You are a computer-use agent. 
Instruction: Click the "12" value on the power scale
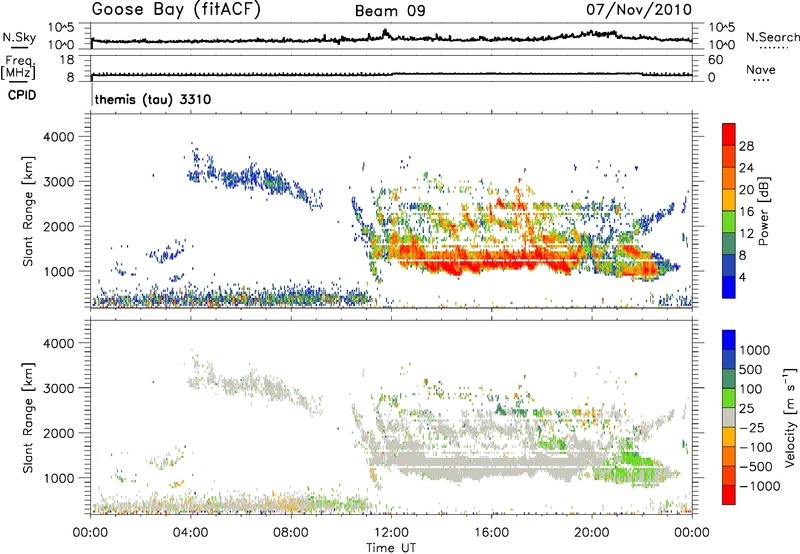pos(746,234)
